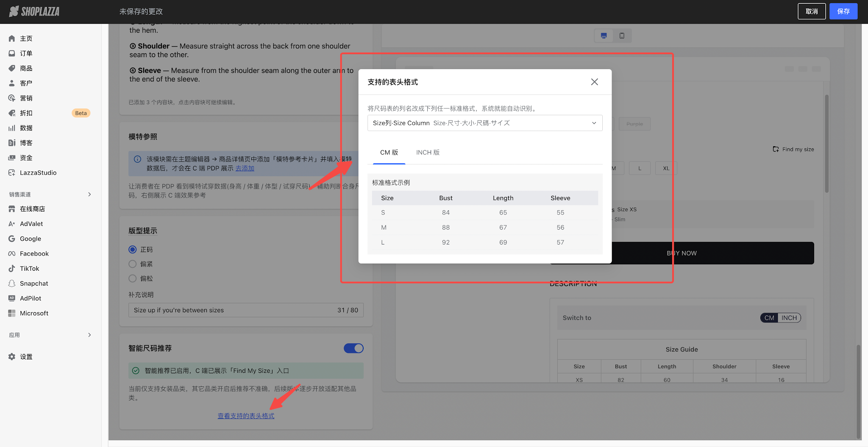The height and width of the screenshot is (447, 868).
Task: Open the Size列 column format dropdown
Action: [x=485, y=123]
